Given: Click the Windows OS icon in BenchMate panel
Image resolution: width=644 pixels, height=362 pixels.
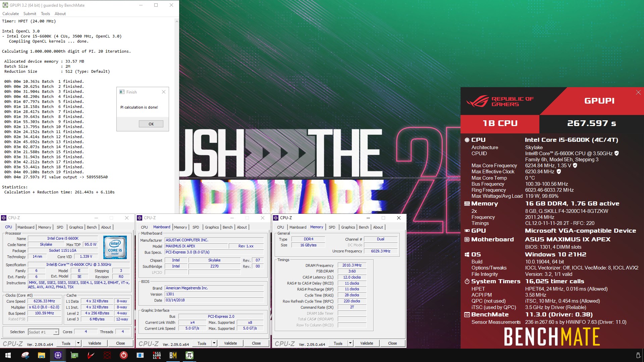Looking at the screenshot, I should (x=467, y=254).
